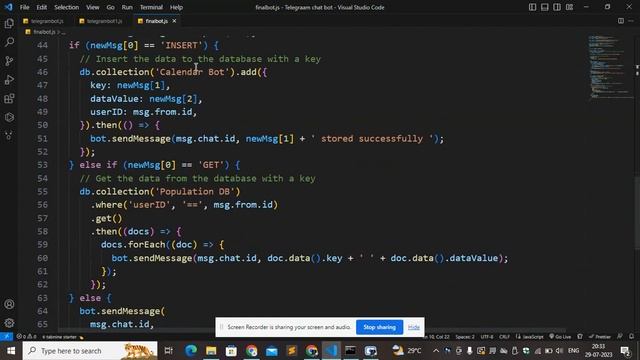Open Task View in taskbar
This screenshot has width=640, height=360.
(x=169, y=351)
